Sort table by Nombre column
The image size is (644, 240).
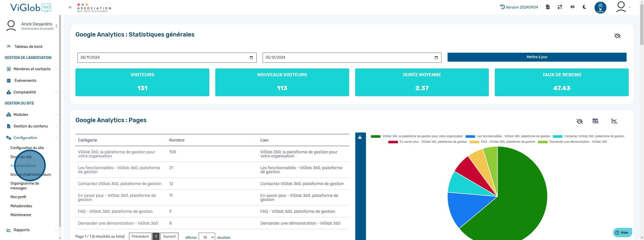click(x=212, y=140)
